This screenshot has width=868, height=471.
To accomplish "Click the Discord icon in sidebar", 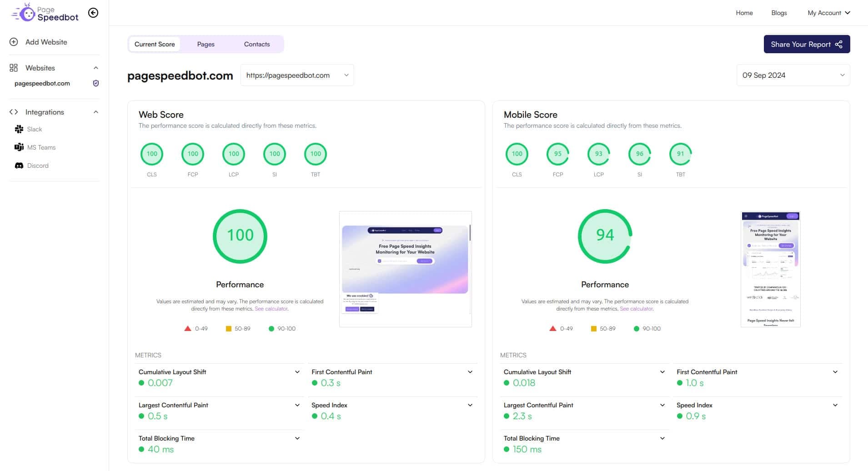I will (x=19, y=165).
